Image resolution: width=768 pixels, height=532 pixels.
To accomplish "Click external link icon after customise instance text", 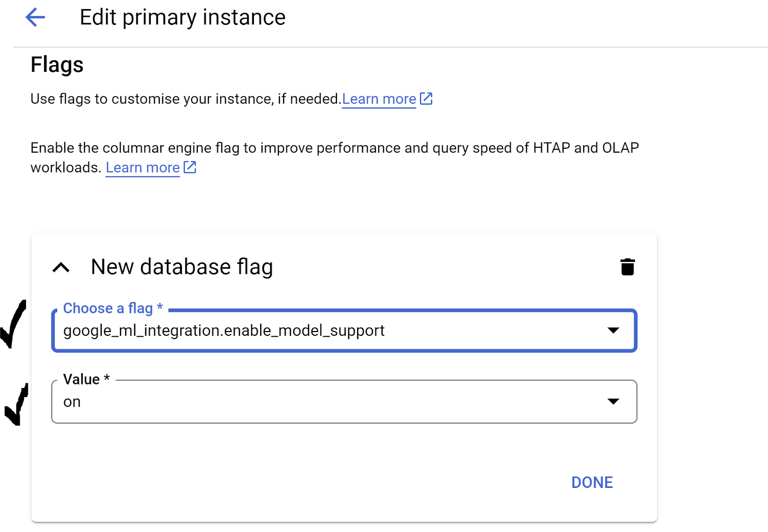I will click(x=426, y=98).
